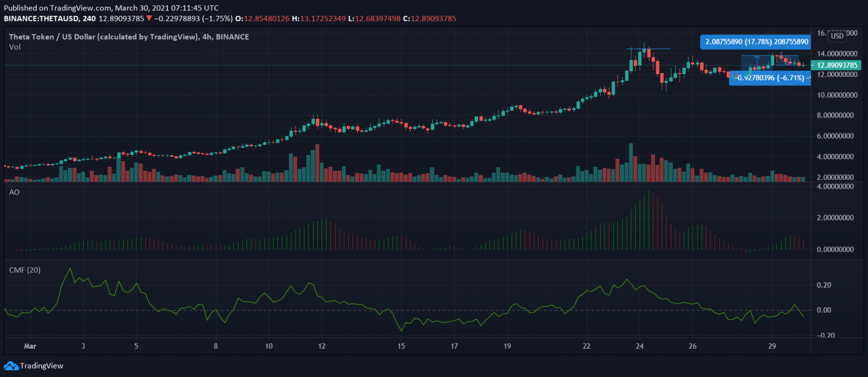Click the AO indicator label

tap(14, 192)
